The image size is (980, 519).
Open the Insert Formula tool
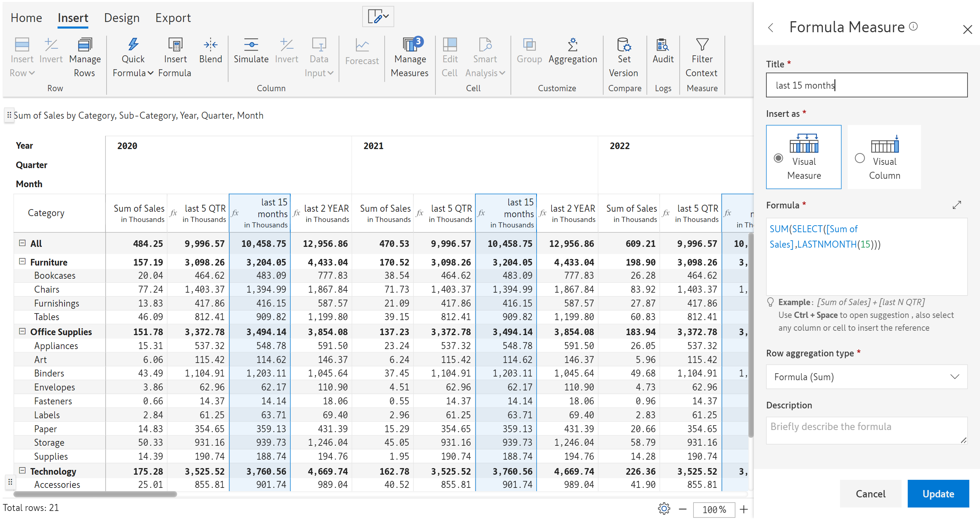pyautogui.click(x=175, y=45)
